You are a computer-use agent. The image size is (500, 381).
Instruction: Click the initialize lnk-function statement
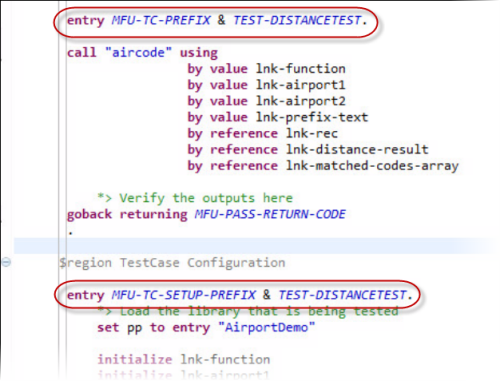[184, 360]
